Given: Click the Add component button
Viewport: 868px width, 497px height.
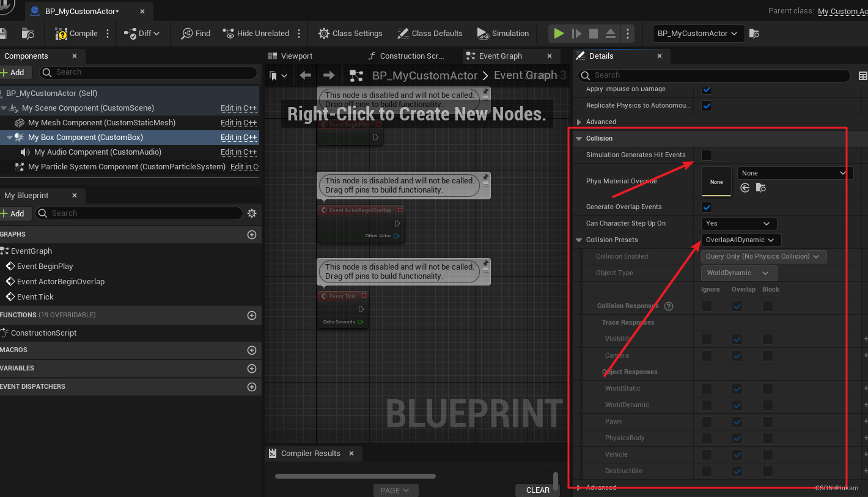Looking at the screenshot, I should (13, 72).
